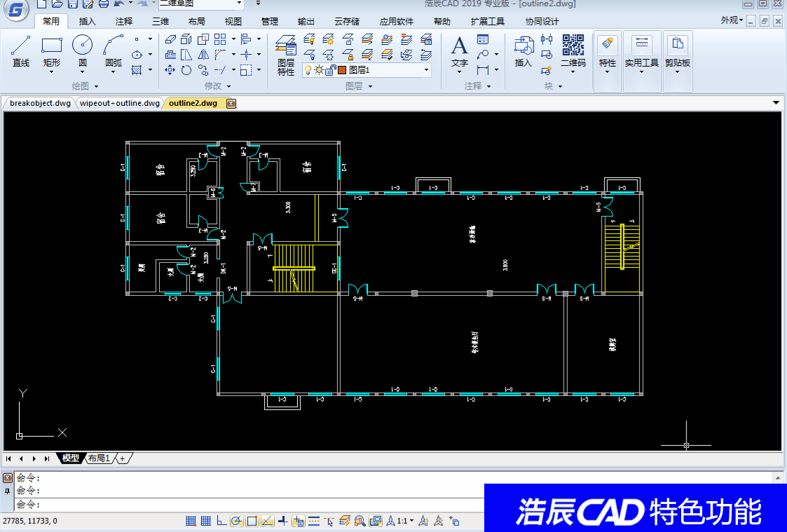
Task: Close the outline2.dwg document tab
Action: coord(231,104)
